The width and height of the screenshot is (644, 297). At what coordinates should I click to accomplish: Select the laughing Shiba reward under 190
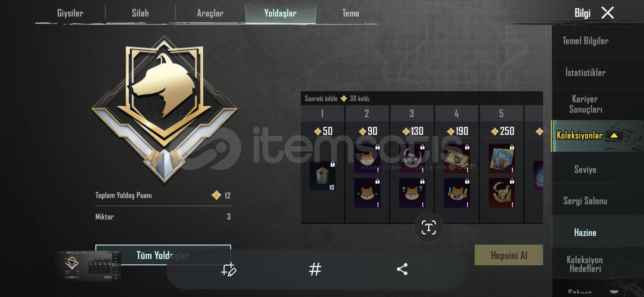tap(457, 193)
